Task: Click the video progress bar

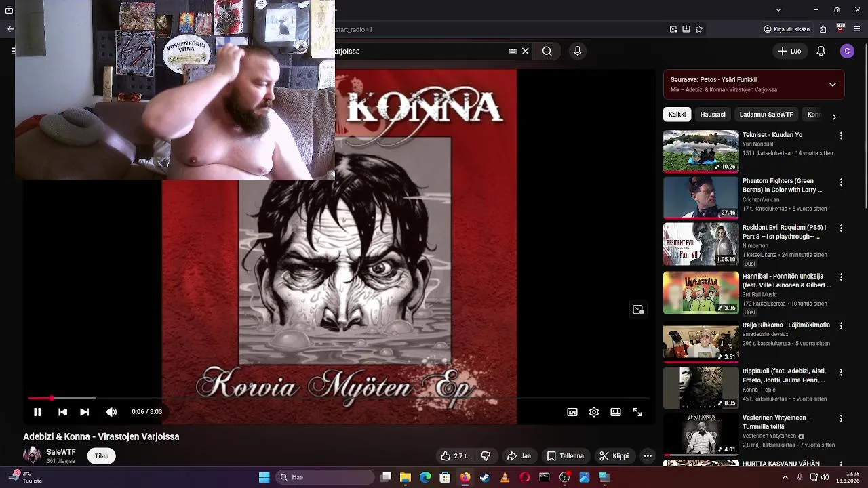Action: click(x=339, y=399)
